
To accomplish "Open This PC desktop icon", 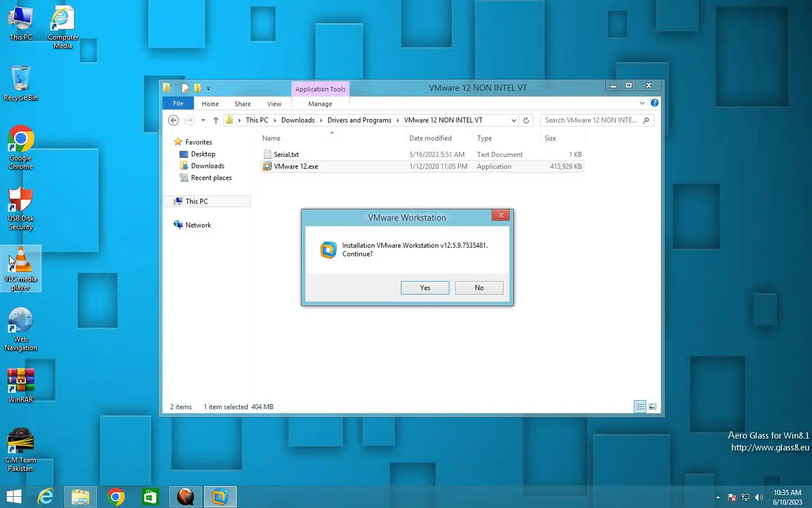I will [21, 24].
